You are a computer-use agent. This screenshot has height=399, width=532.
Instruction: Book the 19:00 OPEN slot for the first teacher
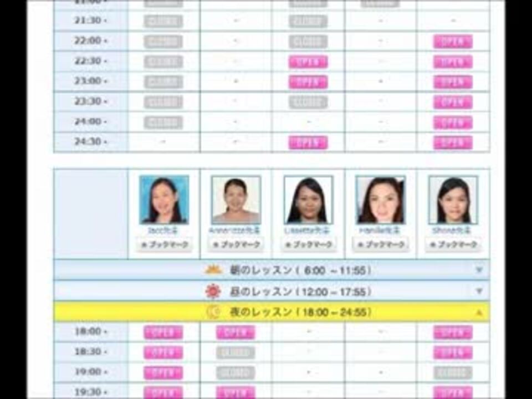click(163, 372)
